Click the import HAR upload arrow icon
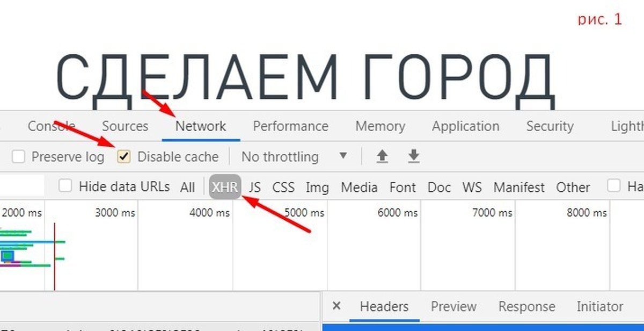Viewport: 644px width, 331px height. (382, 156)
